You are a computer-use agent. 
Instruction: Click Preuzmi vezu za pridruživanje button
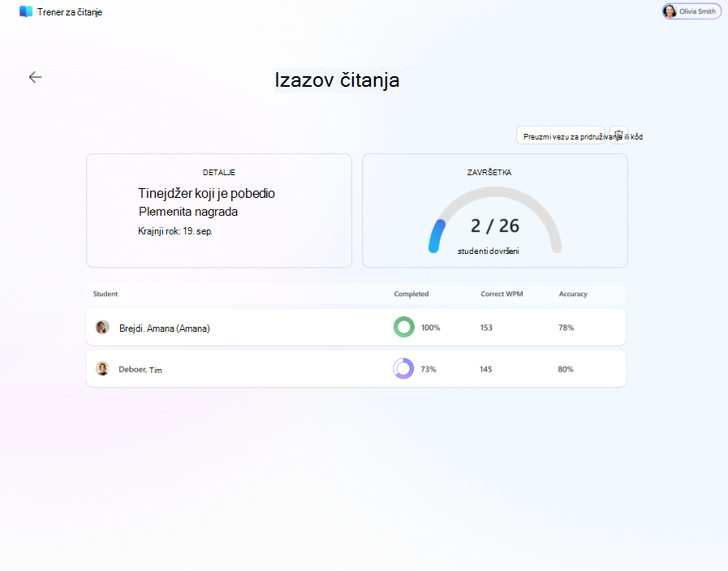[x=560, y=135]
